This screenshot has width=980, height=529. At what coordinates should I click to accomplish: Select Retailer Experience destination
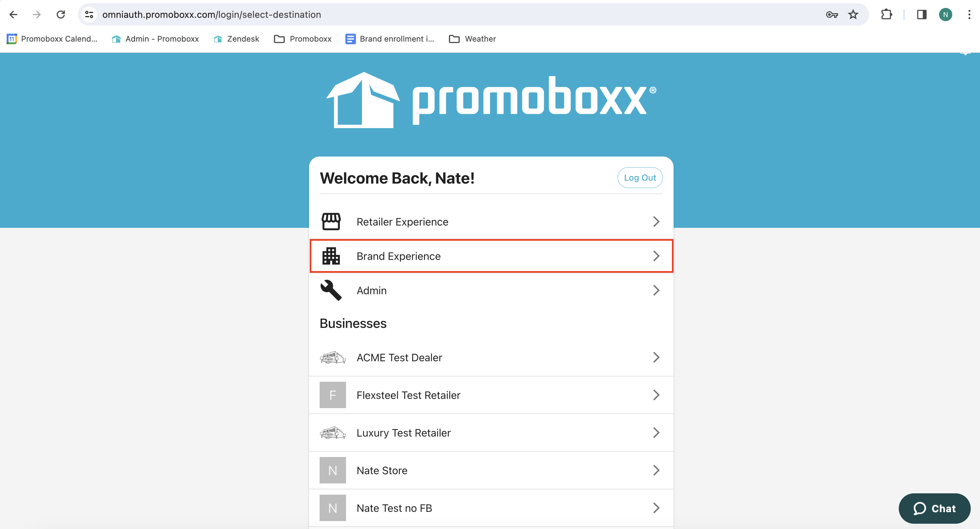[x=491, y=222]
